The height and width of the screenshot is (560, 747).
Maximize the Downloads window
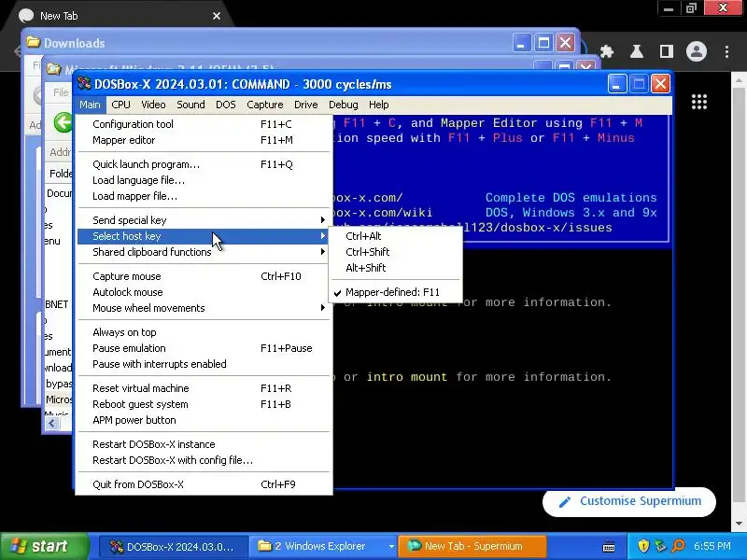point(543,43)
